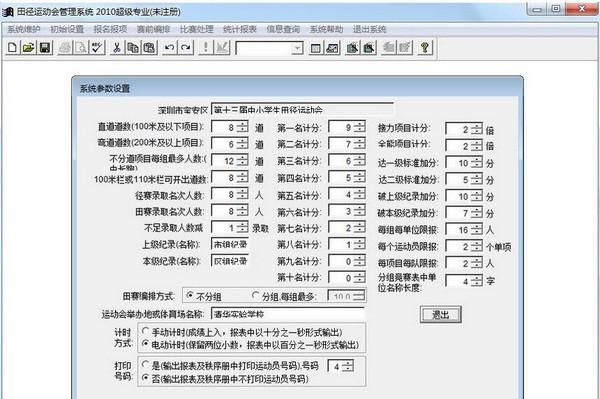Open the 赛前编排 menu

pyautogui.click(x=153, y=29)
